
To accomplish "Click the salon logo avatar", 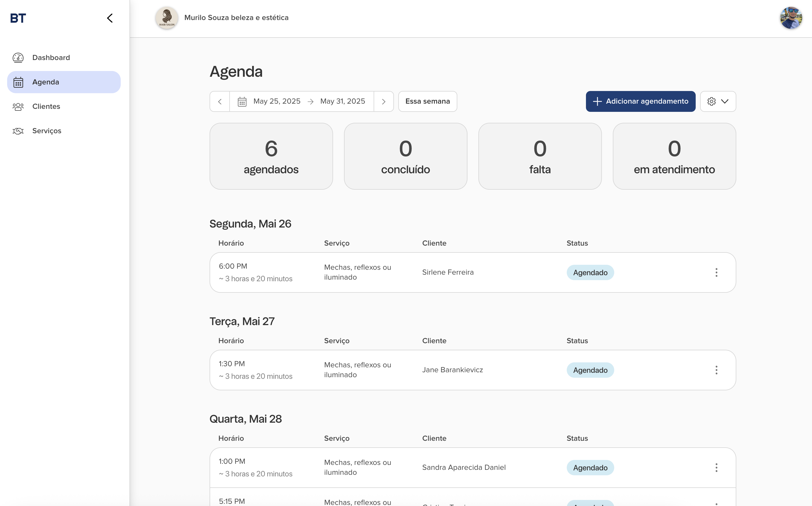I will click(x=167, y=18).
